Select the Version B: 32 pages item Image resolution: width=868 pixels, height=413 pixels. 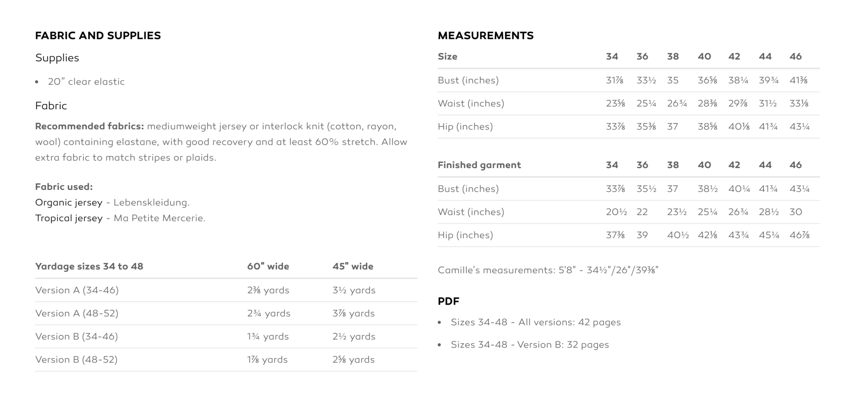coord(530,345)
